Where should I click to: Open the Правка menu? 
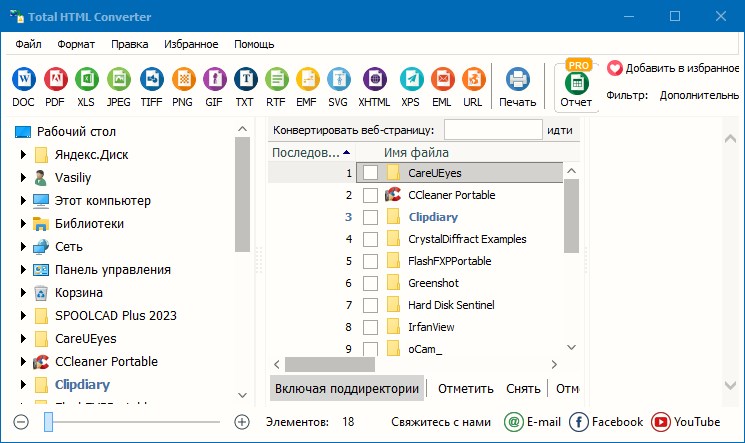[x=130, y=44]
